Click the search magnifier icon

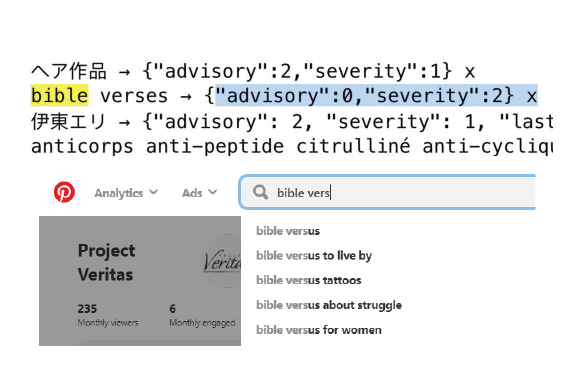point(260,192)
